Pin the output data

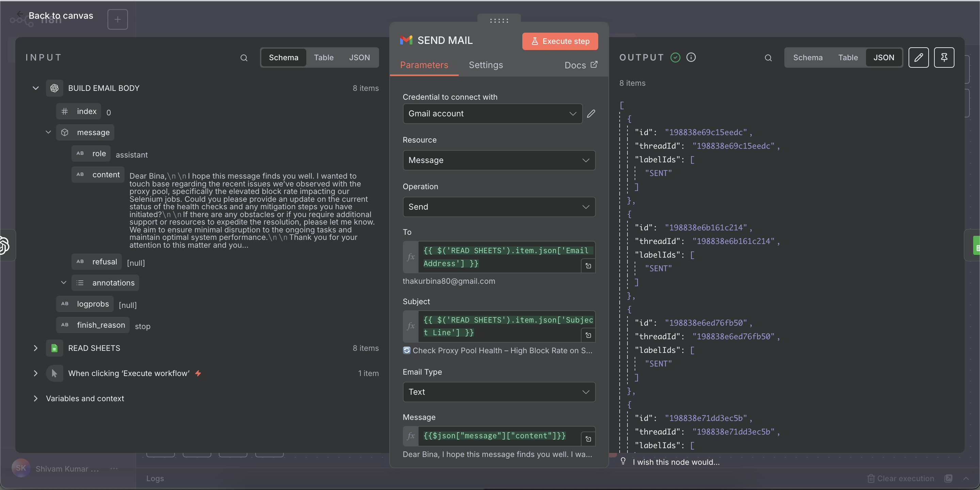coord(944,58)
